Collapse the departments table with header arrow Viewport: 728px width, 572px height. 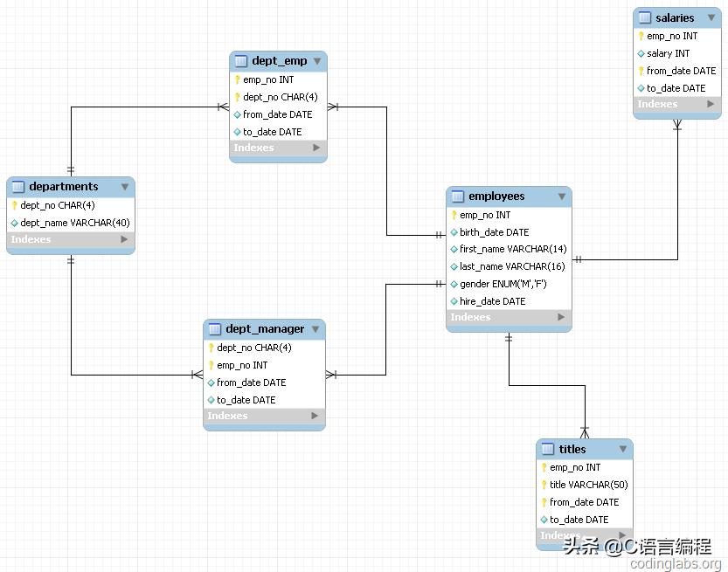coord(125,187)
